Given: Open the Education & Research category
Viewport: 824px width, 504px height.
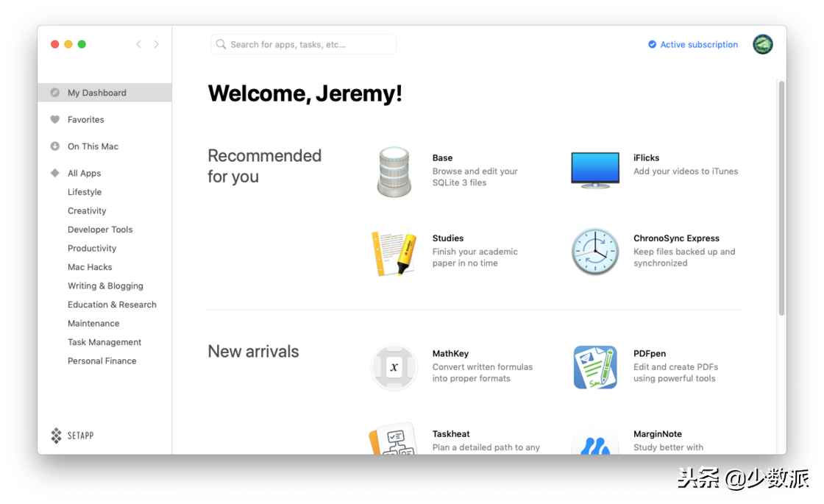Looking at the screenshot, I should pyautogui.click(x=112, y=305).
